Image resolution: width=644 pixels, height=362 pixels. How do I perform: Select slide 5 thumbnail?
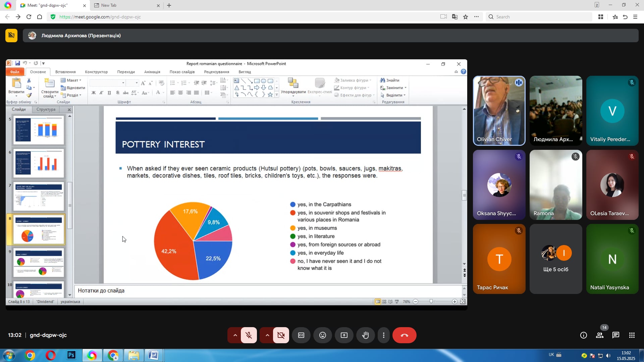pyautogui.click(x=39, y=130)
